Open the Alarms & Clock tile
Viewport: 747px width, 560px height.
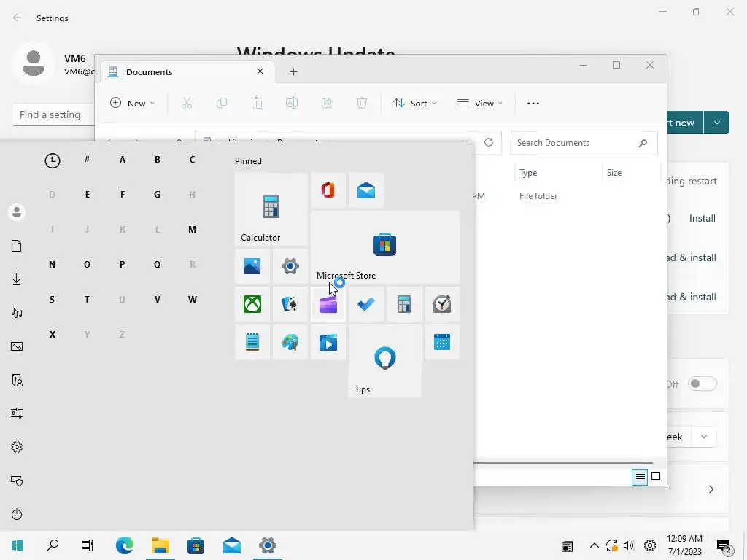pos(441,304)
